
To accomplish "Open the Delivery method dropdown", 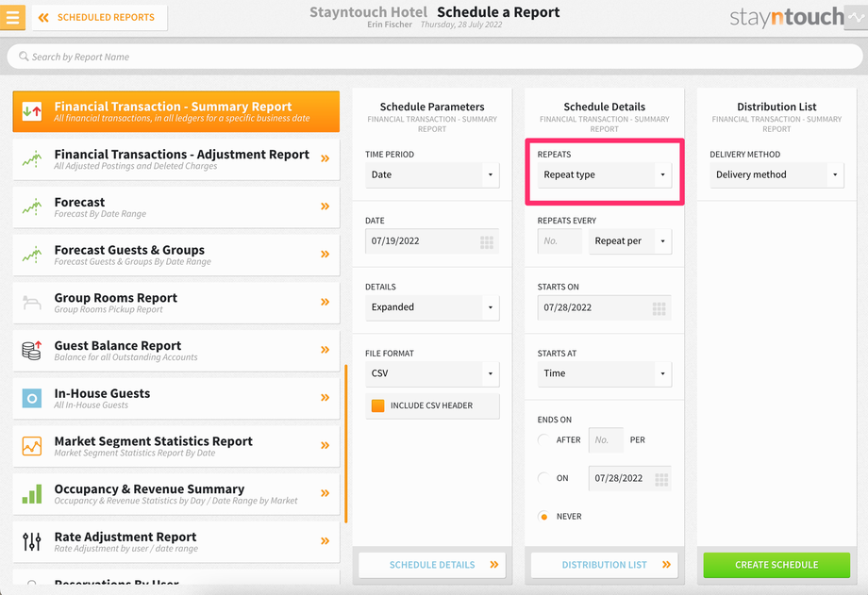I will [776, 174].
